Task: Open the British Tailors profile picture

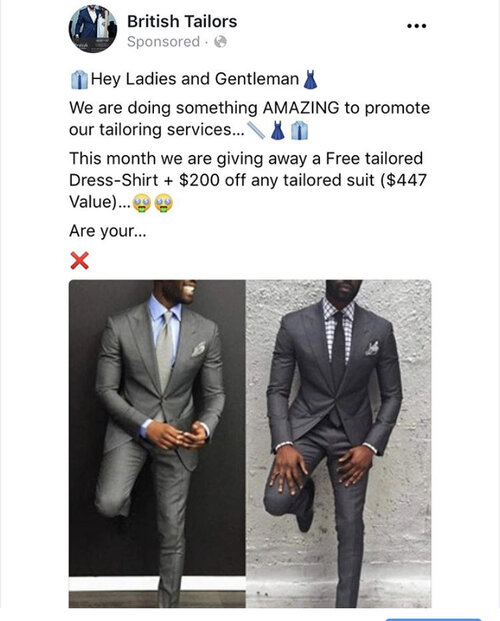Action: click(x=93, y=29)
